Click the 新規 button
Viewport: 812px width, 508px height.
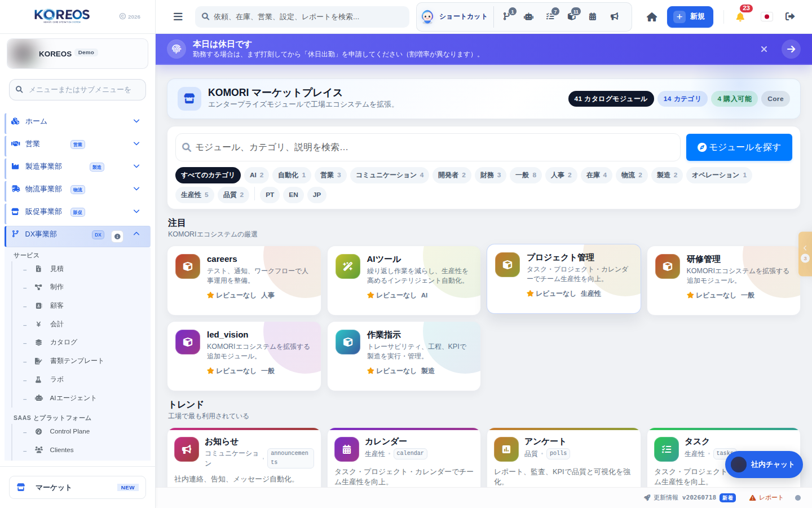pos(690,17)
